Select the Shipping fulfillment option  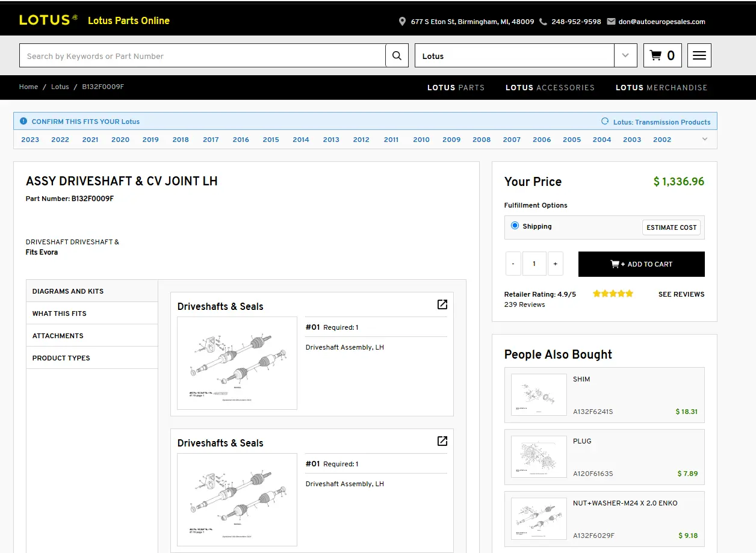pyautogui.click(x=515, y=226)
